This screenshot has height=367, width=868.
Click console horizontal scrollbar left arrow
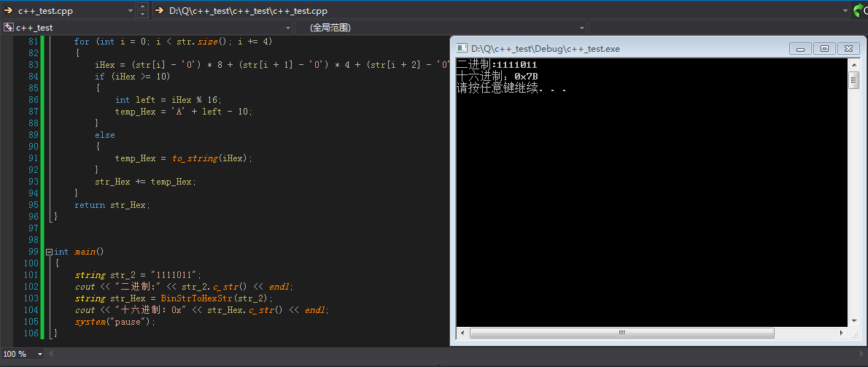pos(462,333)
